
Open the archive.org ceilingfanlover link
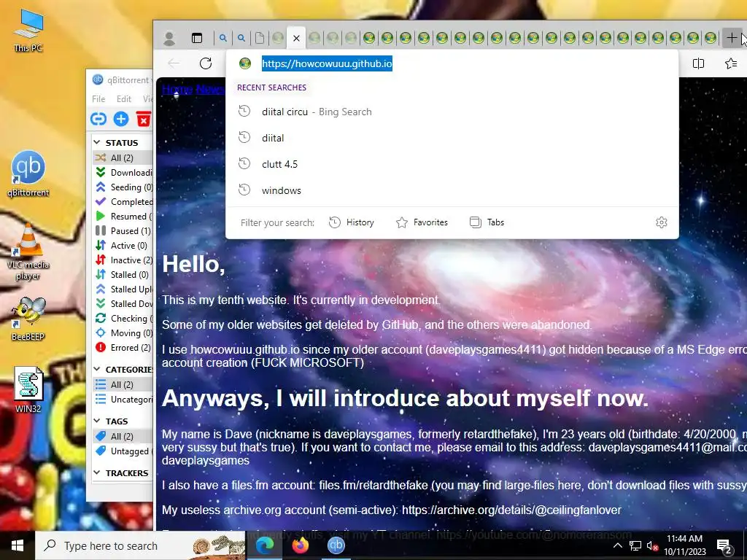[511, 510]
